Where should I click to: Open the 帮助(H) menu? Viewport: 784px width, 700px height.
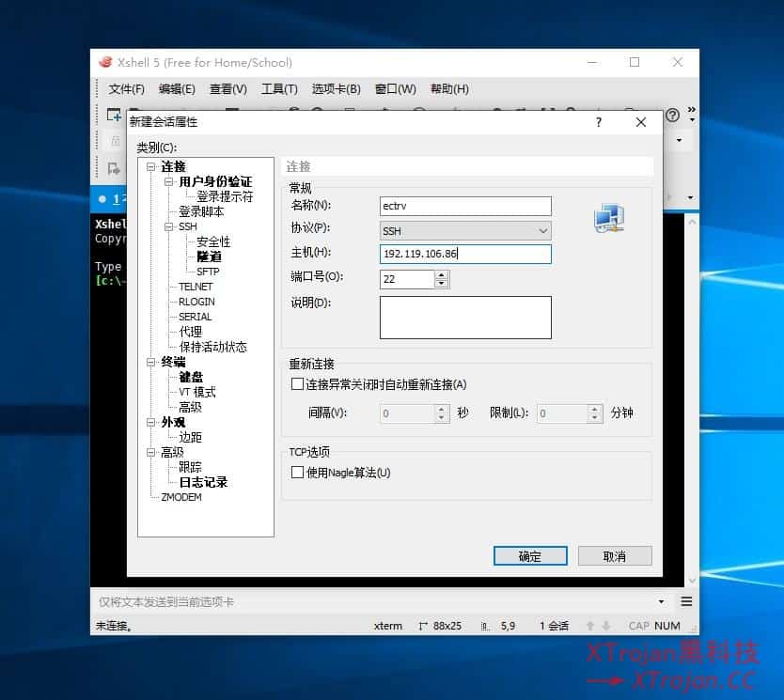point(449,89)
